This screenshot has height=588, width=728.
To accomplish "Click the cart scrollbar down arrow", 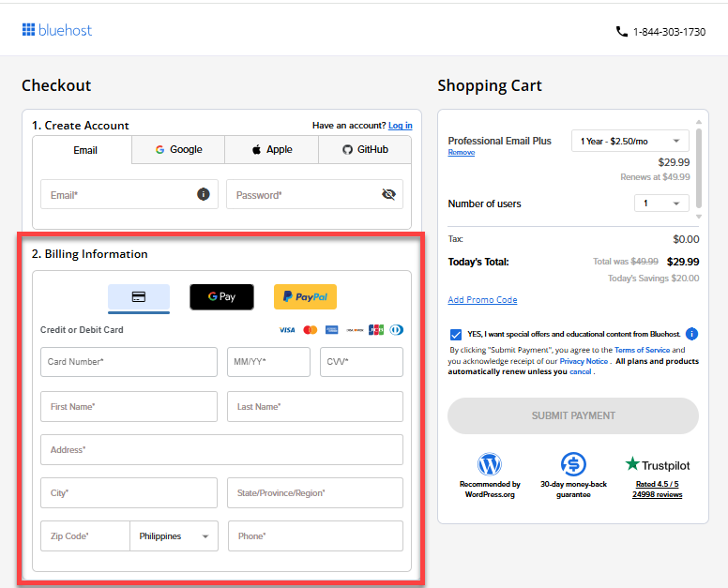I will (699, 217).
